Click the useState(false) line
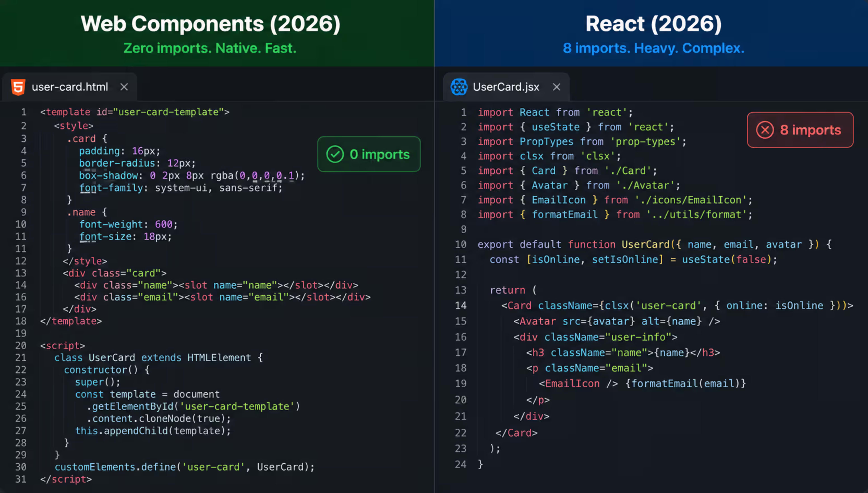Viewport: 868px width, 493px height. tap(633, 259)
